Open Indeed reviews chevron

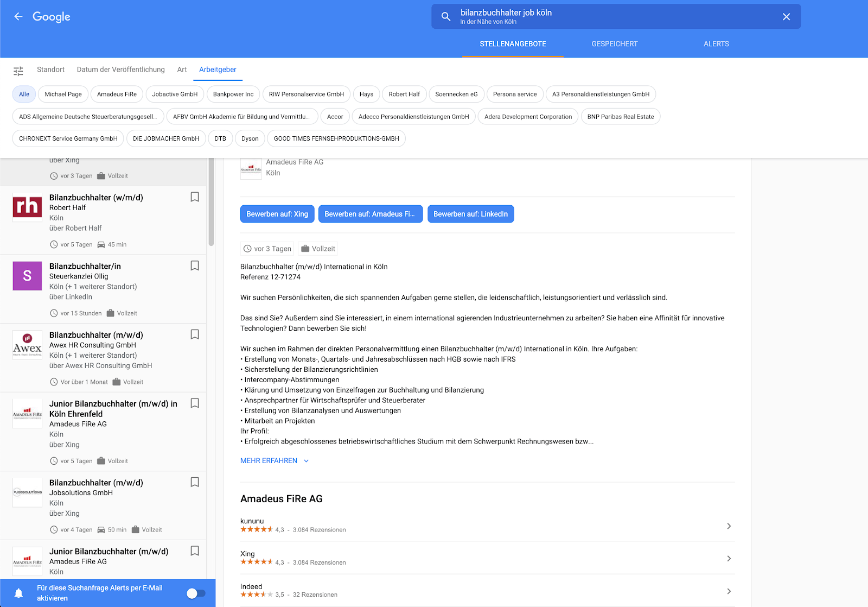coord(729,591)
